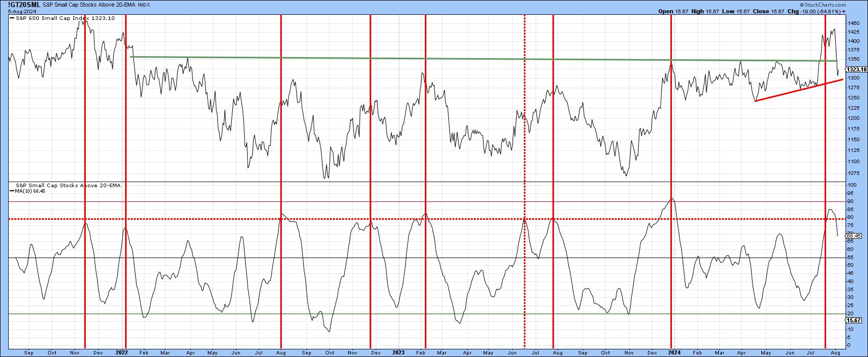Click the 1275 price axis label
Screen dimensions: 868x357
click(x=853, y=87)
